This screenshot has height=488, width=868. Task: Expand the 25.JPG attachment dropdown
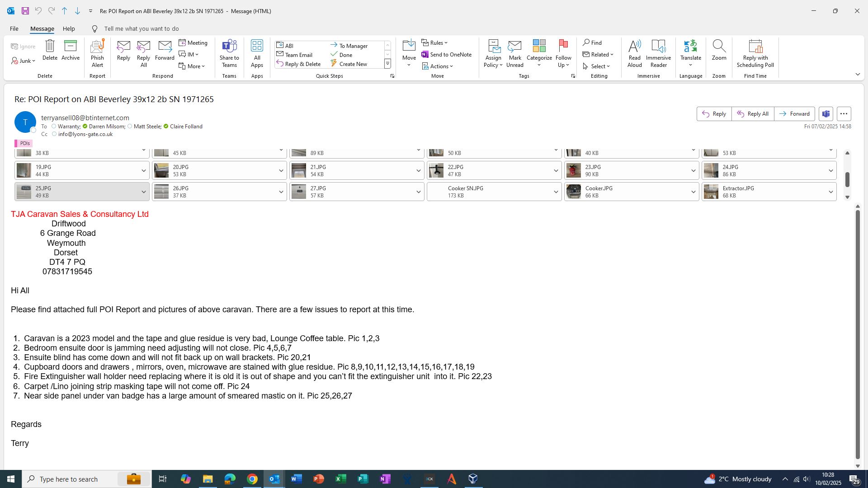coord(144,192)
